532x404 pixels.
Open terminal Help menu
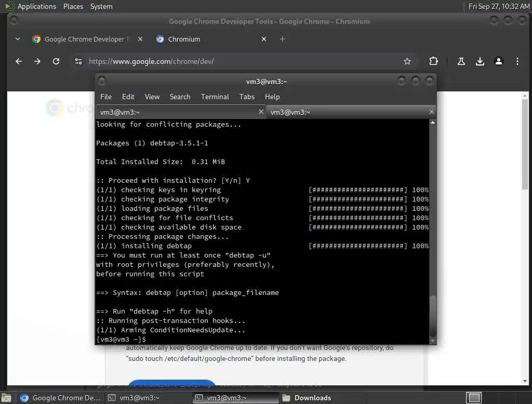click(x=272, y=97)
